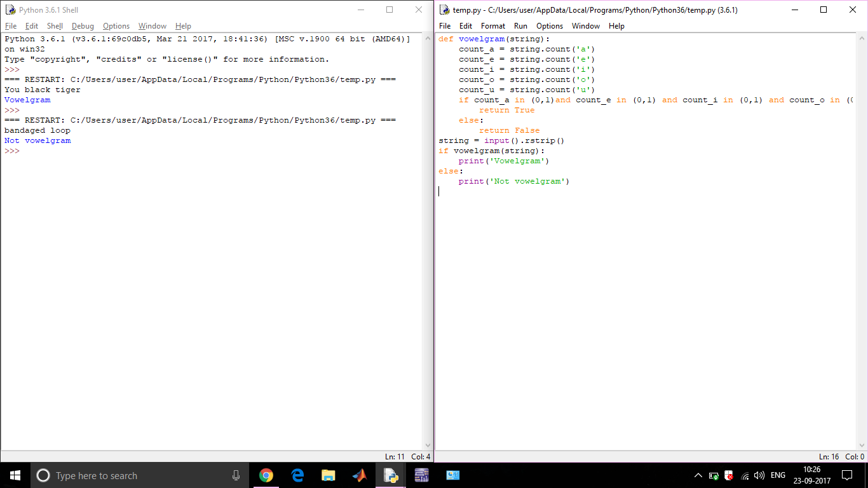
Task: Click 'def vowelgram(string):' line in editor
Action: point(494,39)
